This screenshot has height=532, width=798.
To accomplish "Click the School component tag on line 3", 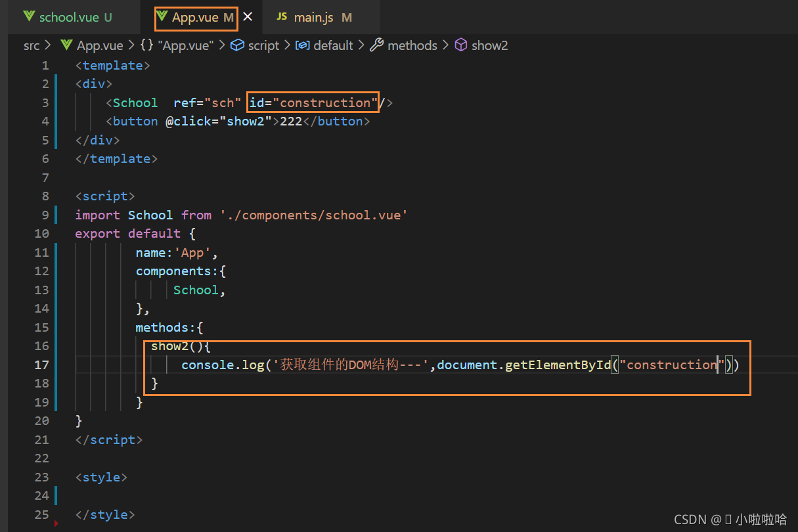I will tap(135, 102).
